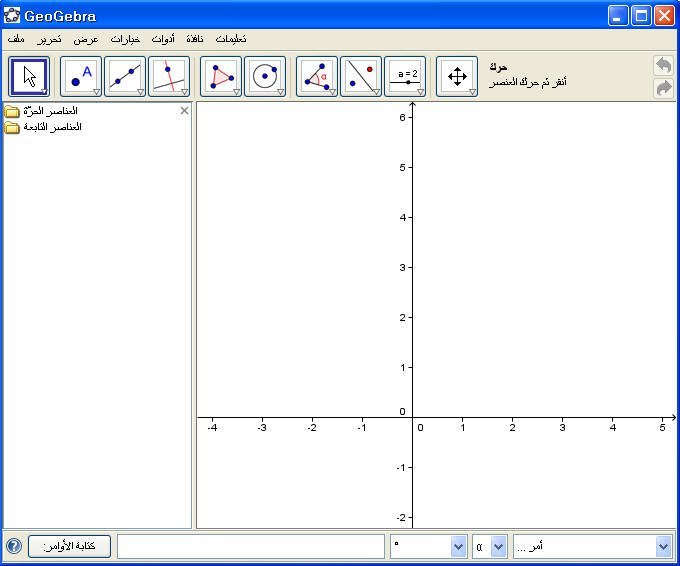Click the x-axis label -4
The height and width of the screenshot is (566, 680).
(x=212, y=428)
